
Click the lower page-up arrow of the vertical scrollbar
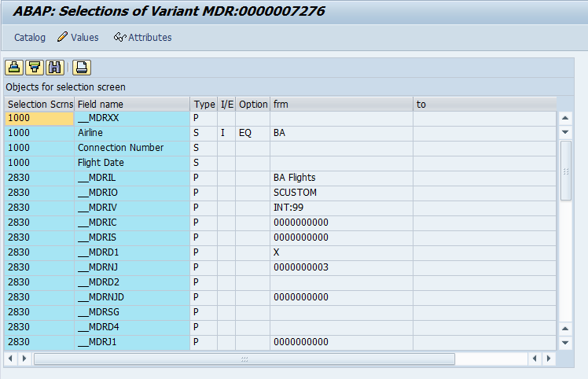[565, 329]
